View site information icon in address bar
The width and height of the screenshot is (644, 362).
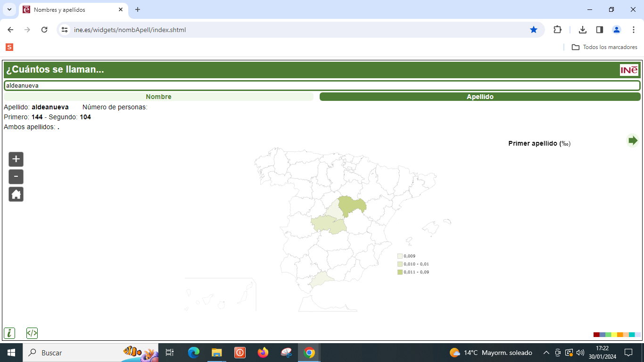point(65,30)
